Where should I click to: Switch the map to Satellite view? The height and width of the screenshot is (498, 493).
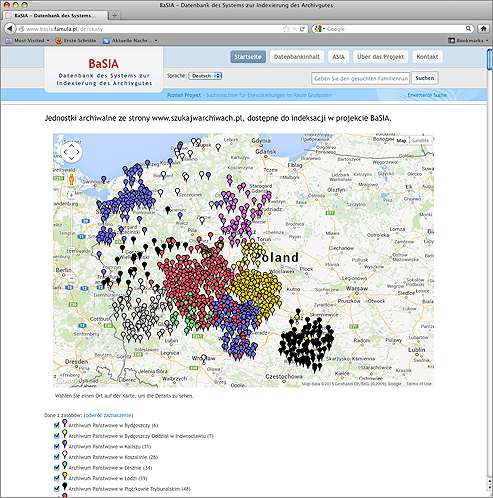point(420,140)
